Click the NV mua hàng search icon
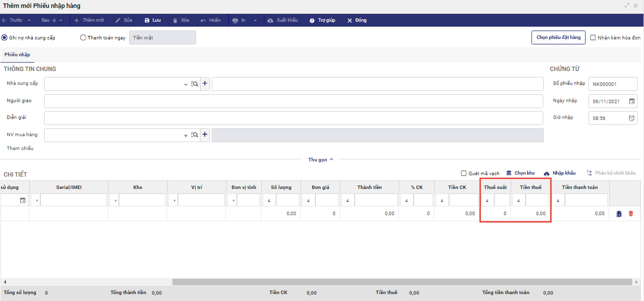The image size is (644, 301). tap(195, 135)
